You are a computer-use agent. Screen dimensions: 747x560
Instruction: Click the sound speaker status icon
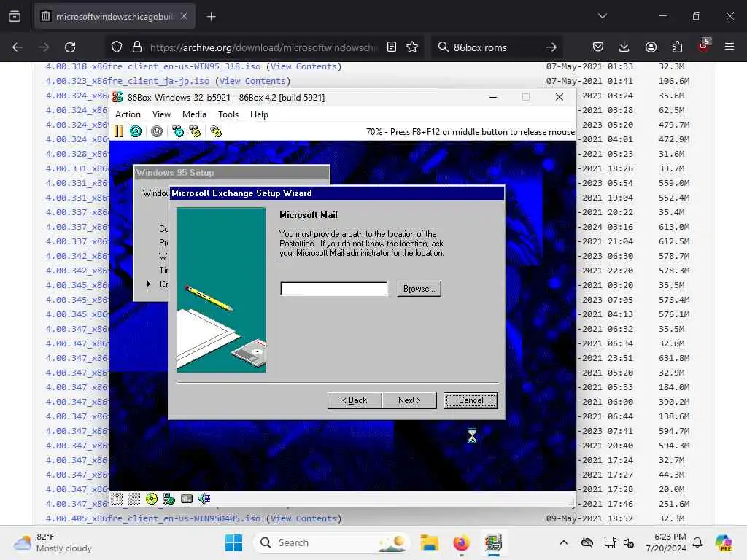coord(204,499)
